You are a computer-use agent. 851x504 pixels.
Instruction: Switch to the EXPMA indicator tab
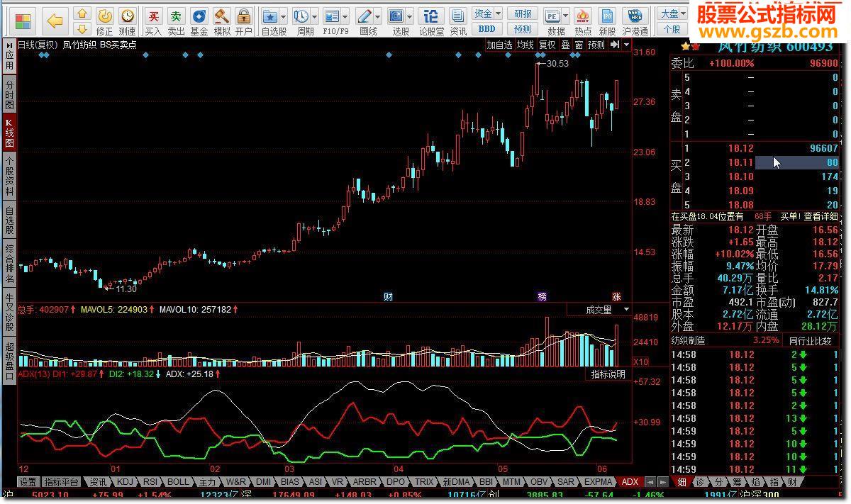point(599,481)
